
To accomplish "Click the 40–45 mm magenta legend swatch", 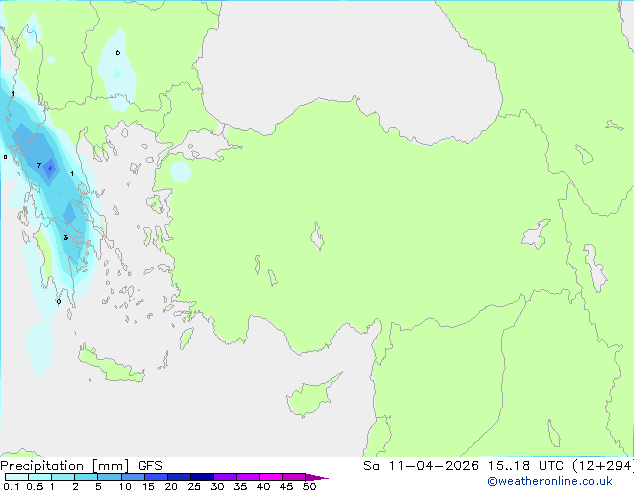I will 271,477.
